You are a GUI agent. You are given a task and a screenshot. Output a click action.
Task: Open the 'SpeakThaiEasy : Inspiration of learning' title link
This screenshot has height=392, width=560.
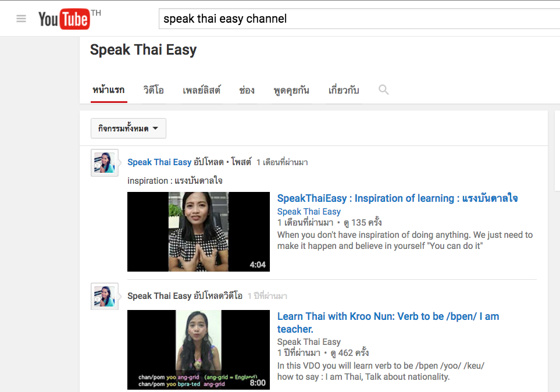(x=398, y=198)
